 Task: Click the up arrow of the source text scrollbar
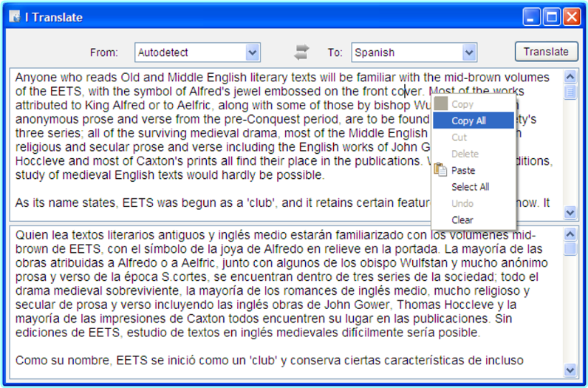[570, 77]
